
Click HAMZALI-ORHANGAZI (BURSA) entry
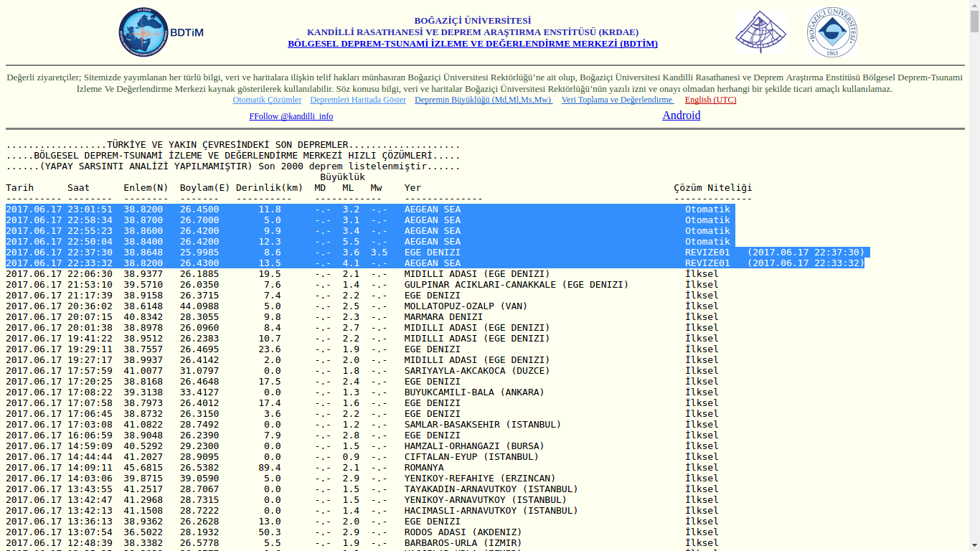[x=474, y=446]
